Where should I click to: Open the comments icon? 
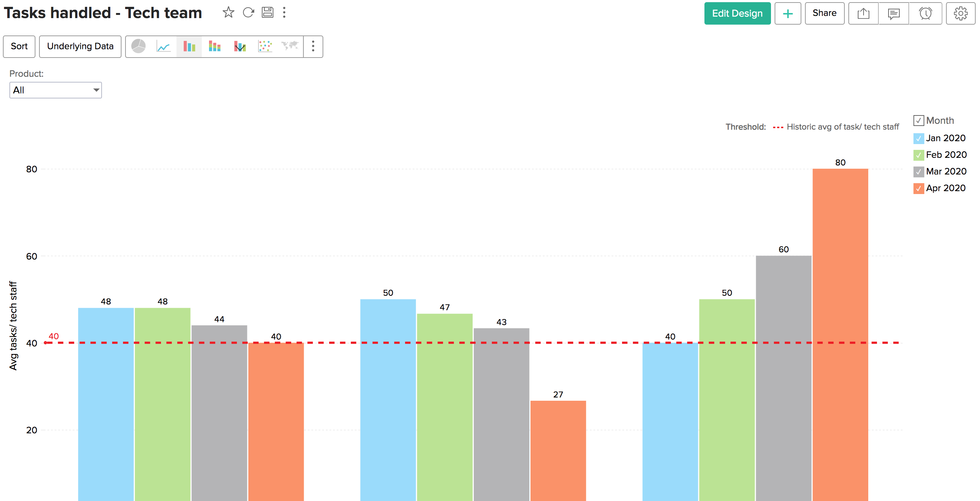tap(893, 13)
